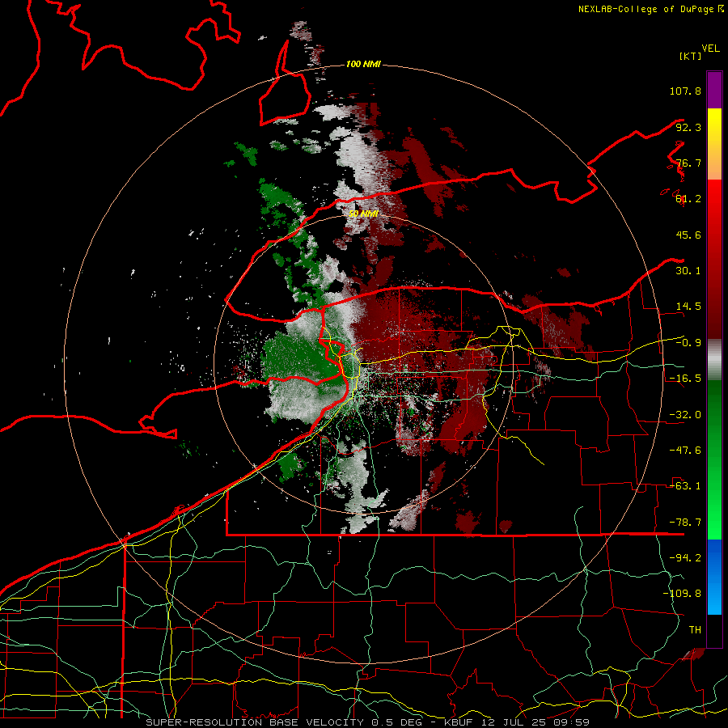This screenshot has width=728, height=728.
Task: Click the 14.5 velocity scale value
Action: (x=688, y=307)
